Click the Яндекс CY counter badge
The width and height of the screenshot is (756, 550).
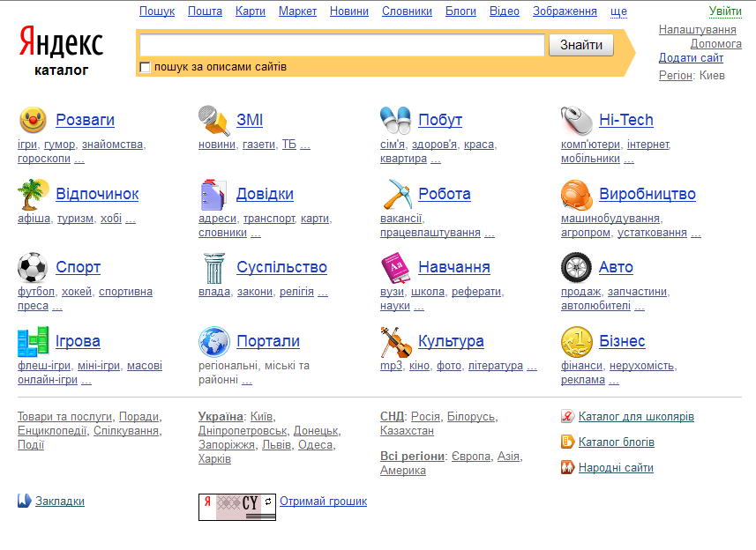237,507
